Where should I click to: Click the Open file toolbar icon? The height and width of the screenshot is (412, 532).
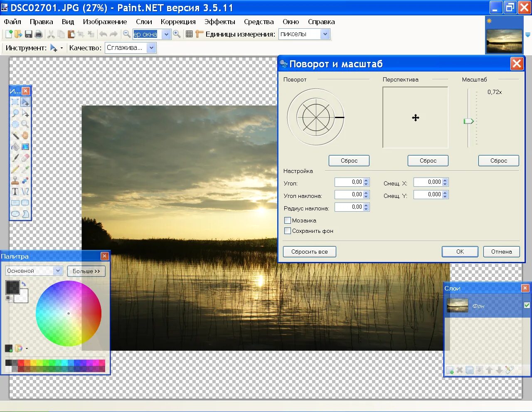pyautogui.click(x=18, y=34)
